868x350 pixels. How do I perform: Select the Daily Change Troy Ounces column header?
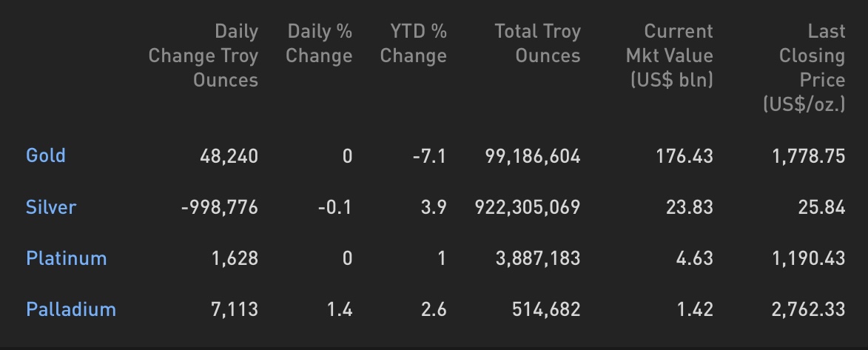click(203, 55)
